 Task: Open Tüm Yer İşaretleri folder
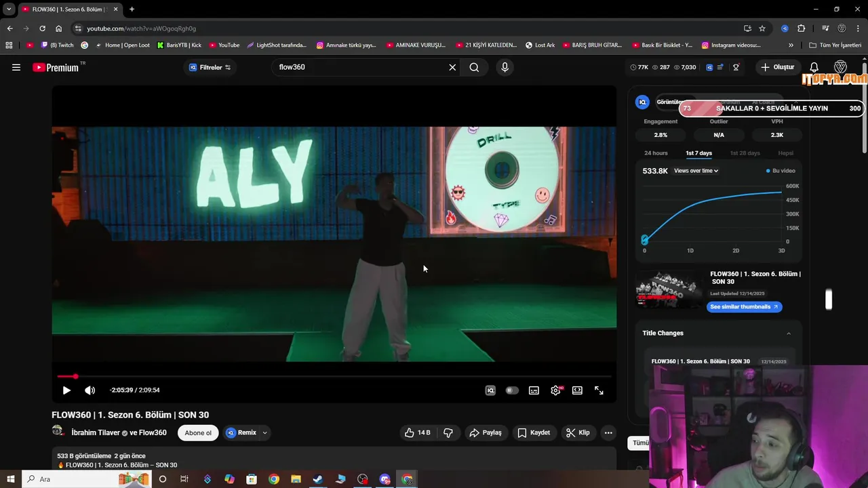[x=835, y=45]
